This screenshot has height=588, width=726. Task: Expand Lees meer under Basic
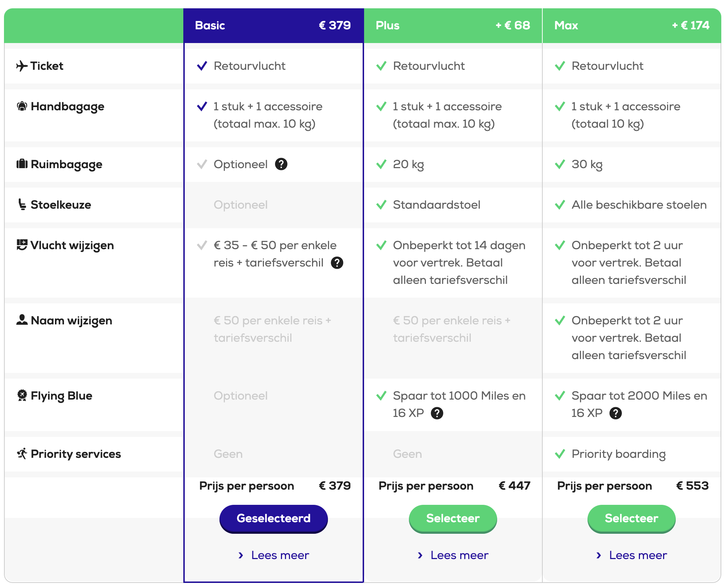(x=273, y=555)
